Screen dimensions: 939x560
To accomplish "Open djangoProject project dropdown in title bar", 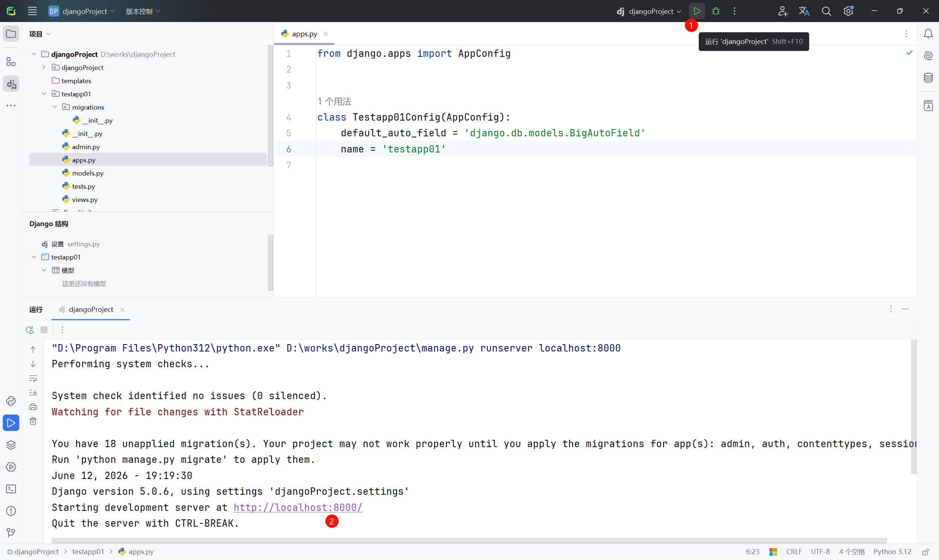I will point(82,11).
